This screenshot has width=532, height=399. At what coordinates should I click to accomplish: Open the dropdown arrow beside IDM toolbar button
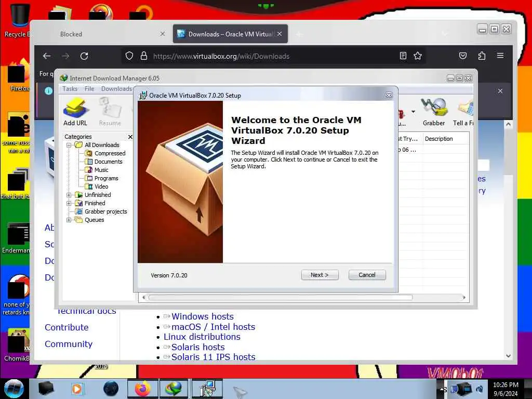pyautogui.click(x=413, y=111)
